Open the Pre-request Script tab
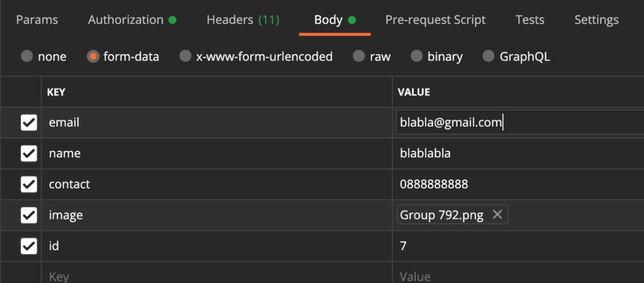644x283 pixels. point(435,20)
